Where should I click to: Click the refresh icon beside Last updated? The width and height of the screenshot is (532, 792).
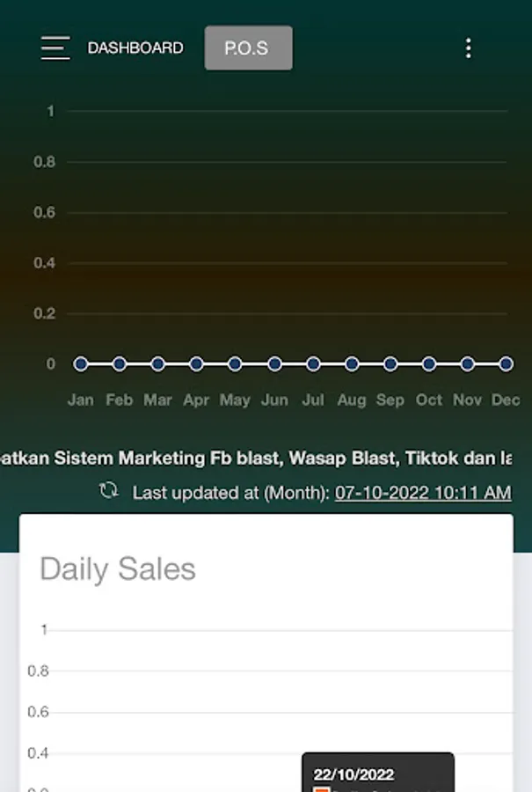point(109,491)
